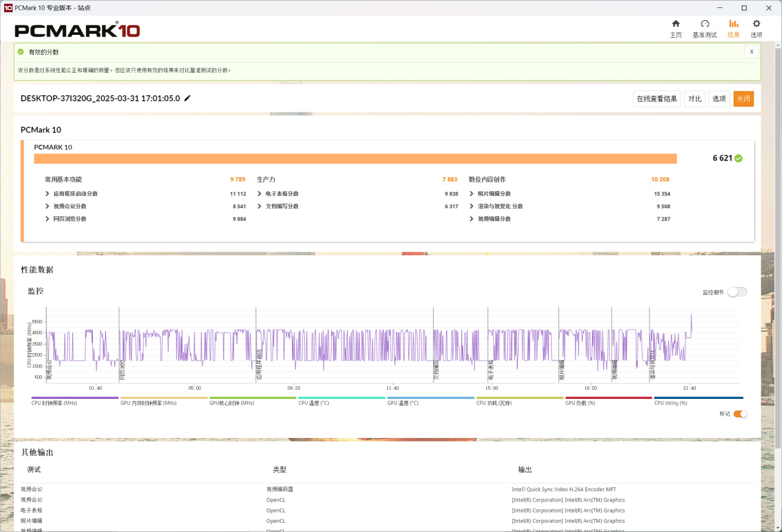The width and height of the screenshot is (782, 532).
Task: Go to 基准测试 benchmark gauge icon
Action: pyautogui.click(x=704, y=24)
